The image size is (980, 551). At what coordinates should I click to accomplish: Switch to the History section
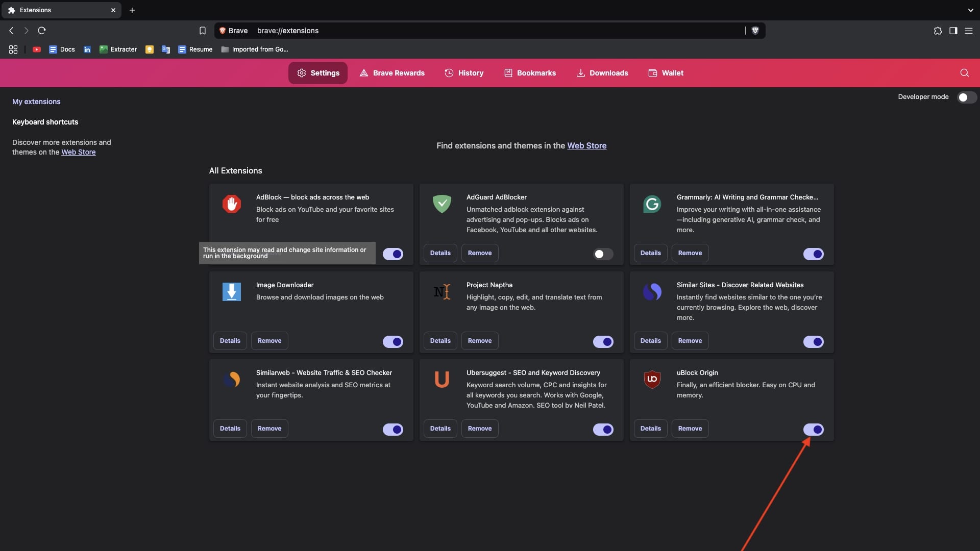463,73
